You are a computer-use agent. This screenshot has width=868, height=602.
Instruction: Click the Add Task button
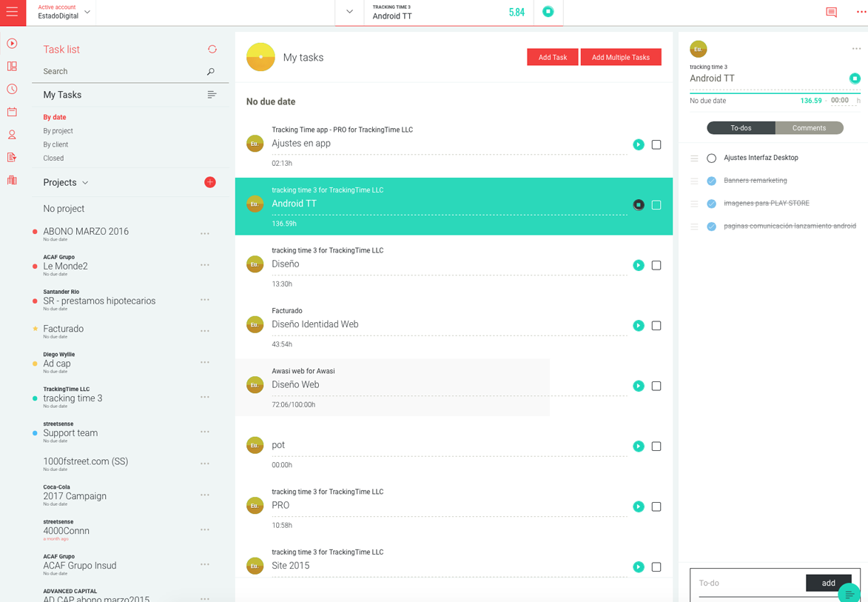point(552,56)
